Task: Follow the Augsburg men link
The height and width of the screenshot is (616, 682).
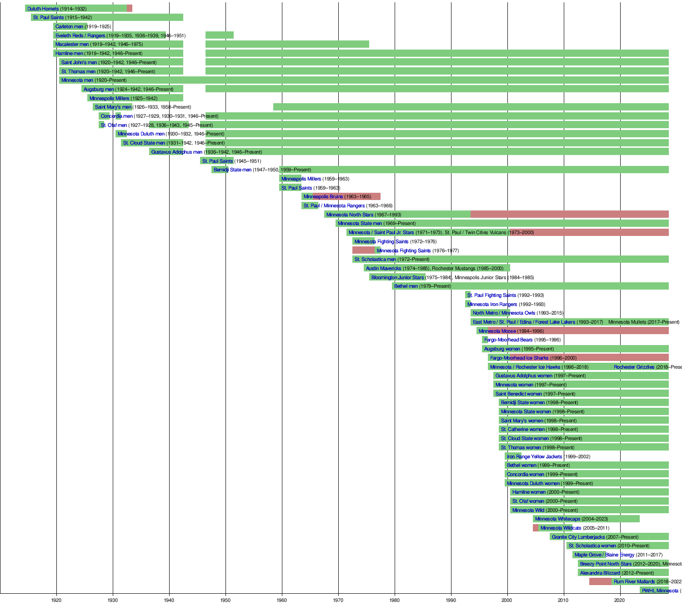Action: [x=99, y=89]
